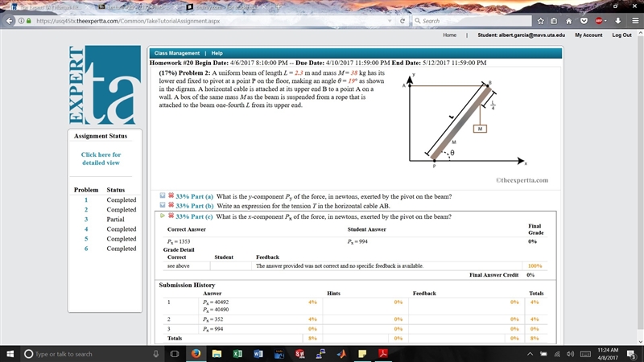Open Class Management menu
644x362 pixels.
(x=177, y=53)
